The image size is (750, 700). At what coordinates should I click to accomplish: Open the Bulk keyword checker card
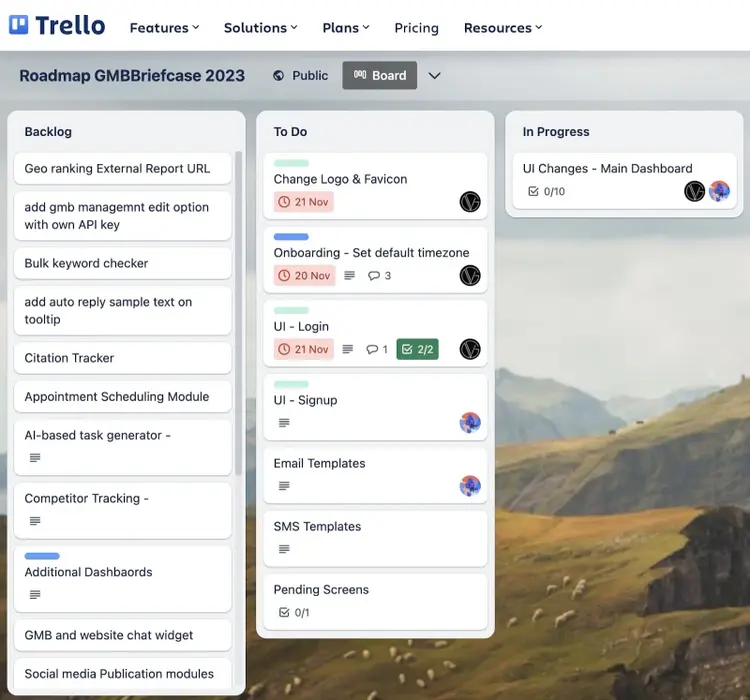[122, 263]
